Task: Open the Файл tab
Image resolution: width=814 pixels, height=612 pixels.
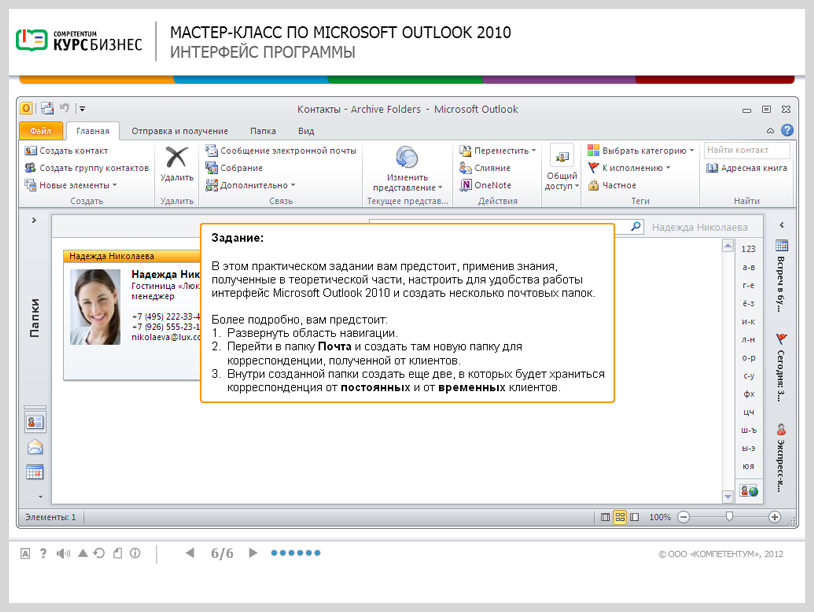Action: [x=40, y=131]
